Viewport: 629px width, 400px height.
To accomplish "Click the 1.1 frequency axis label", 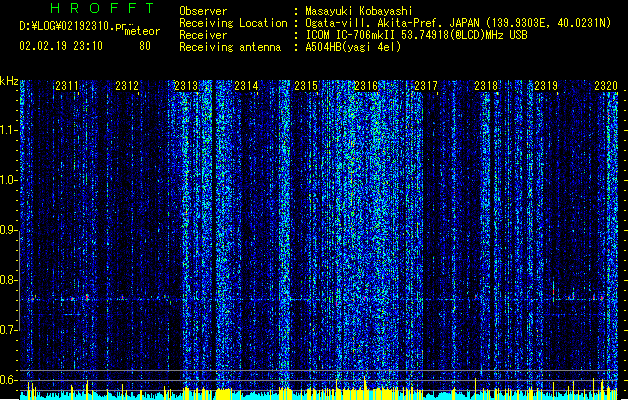I will coord(9,130).
